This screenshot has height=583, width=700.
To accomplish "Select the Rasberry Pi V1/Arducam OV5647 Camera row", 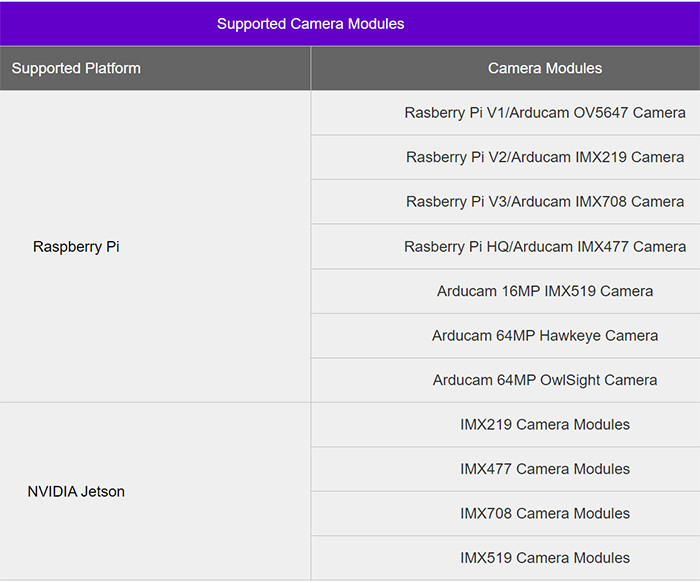I will pyautogui.click(x=545, y=113).
